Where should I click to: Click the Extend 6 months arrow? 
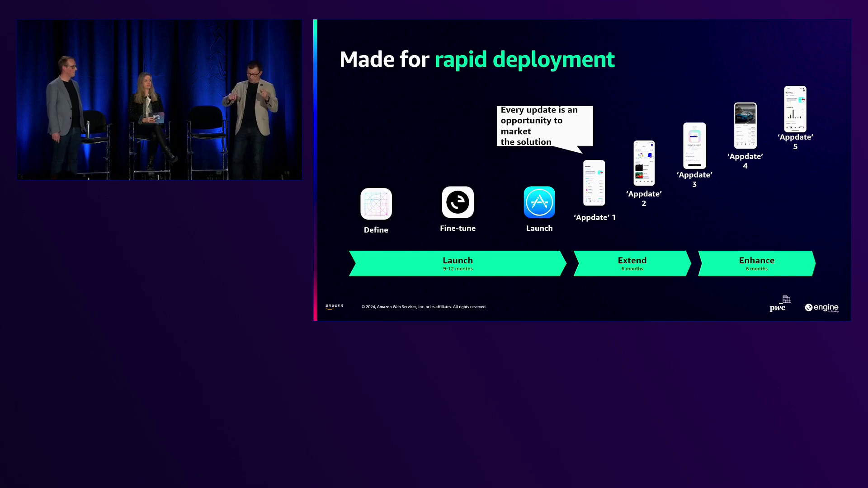tap(632, 263)
